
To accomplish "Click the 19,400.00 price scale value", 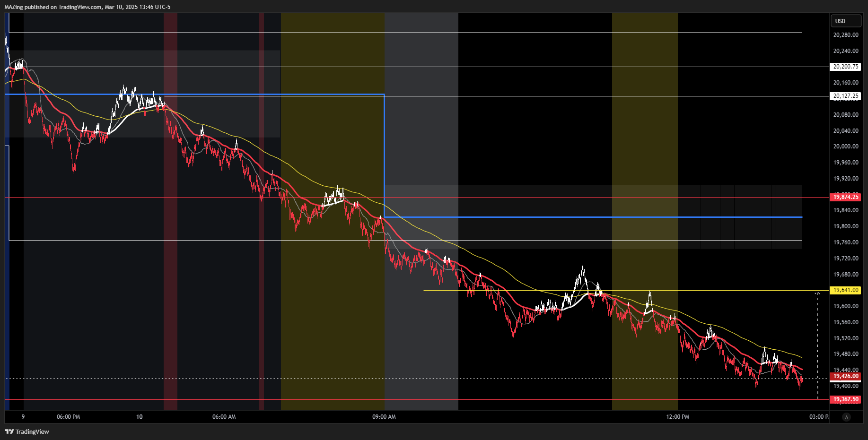I will pos(846,386).
